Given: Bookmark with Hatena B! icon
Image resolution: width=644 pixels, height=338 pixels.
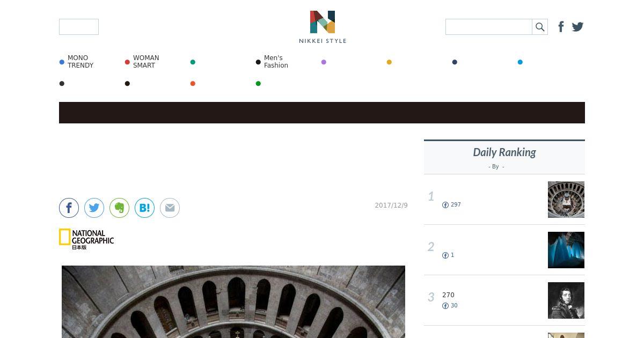Looking at the screenshot, I should coord(144,208).
